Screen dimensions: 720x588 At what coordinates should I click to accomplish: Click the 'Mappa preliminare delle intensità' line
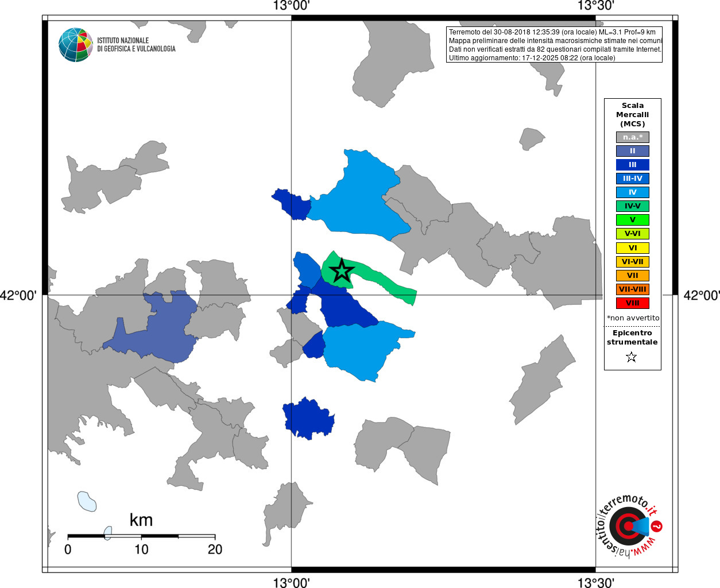click(555, 41)
